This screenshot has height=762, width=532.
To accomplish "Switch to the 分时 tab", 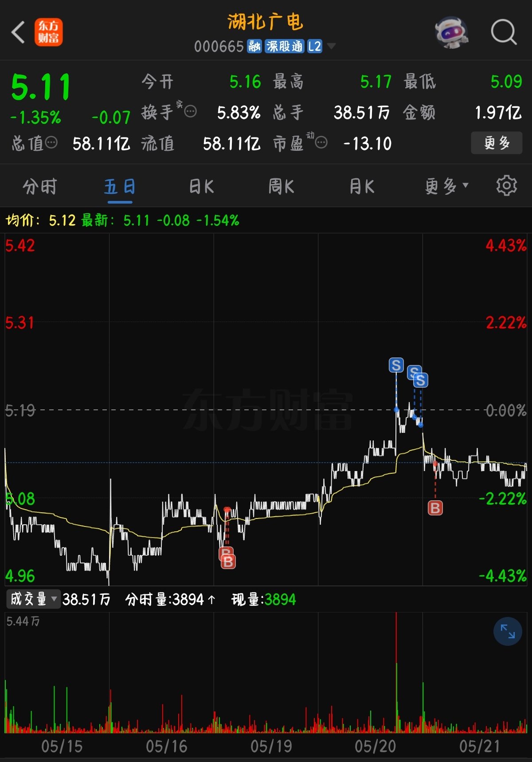I will 40,186.
